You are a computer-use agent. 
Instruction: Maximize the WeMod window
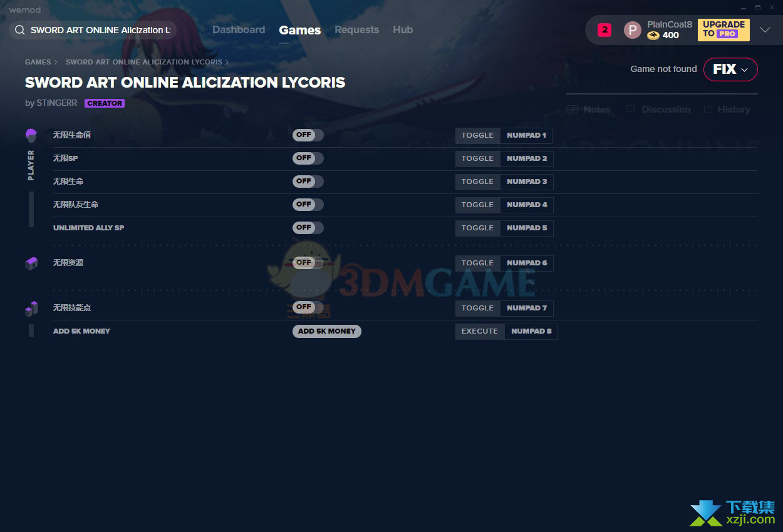tap(758, 8)
